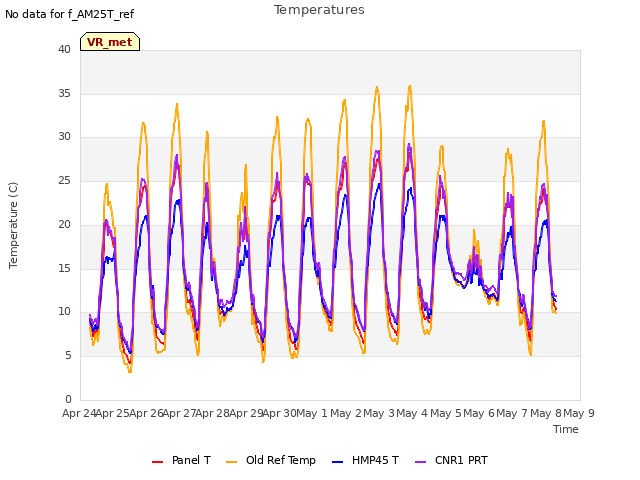
Task: Click the Apr 27 x-axis label
Action: (x=179, y=413)
